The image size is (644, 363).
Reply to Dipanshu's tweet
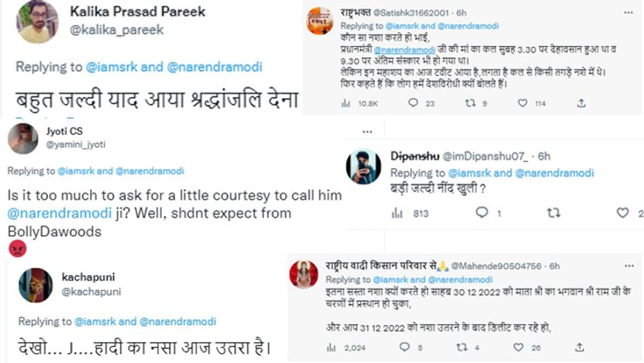[482, 213]
